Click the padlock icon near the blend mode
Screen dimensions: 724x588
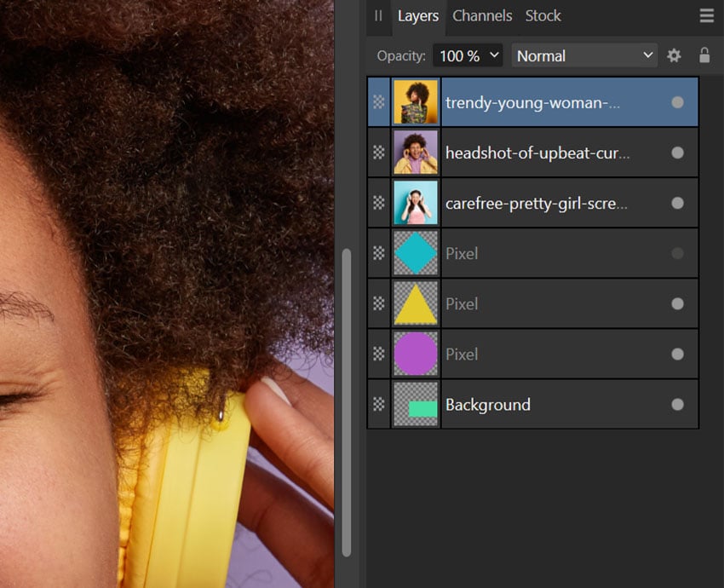[704, 55]
